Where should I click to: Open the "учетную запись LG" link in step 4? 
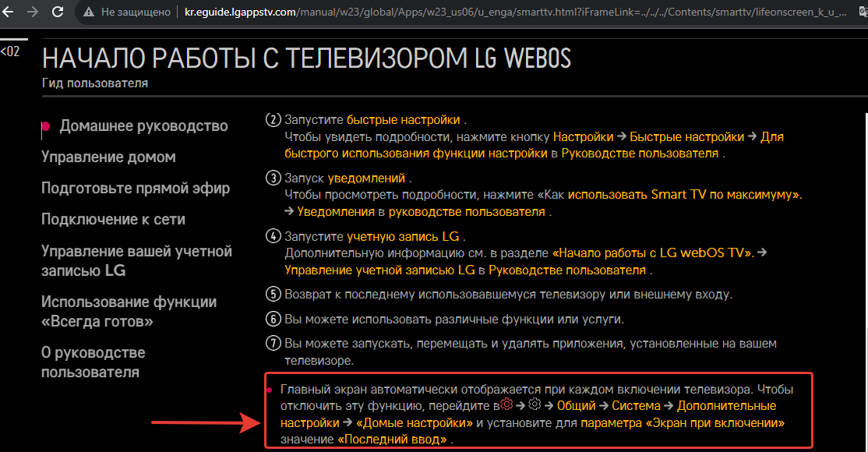click(403, 235)
